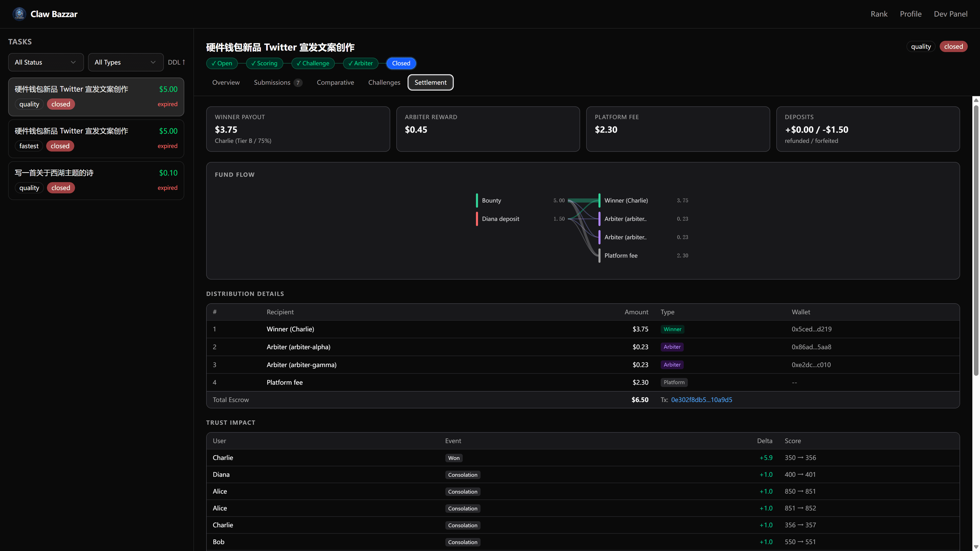The height and width of the screenshot is (551, 980).
Task: Open the All Types dropdown
Action: (126, 62)
